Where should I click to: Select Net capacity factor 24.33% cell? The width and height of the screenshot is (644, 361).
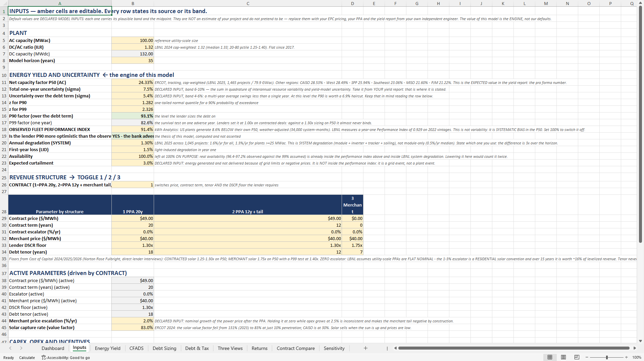click(133, 82)
